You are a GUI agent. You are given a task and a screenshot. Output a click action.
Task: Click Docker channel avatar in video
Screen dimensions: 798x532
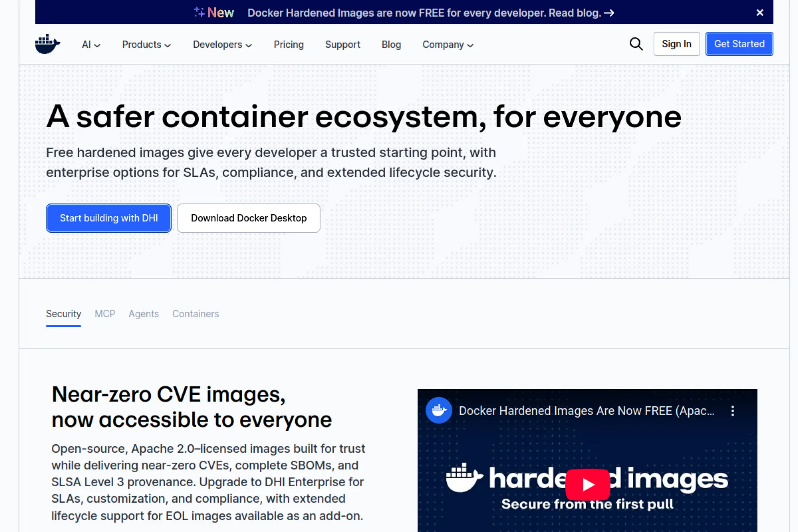(x=439, y=410)
